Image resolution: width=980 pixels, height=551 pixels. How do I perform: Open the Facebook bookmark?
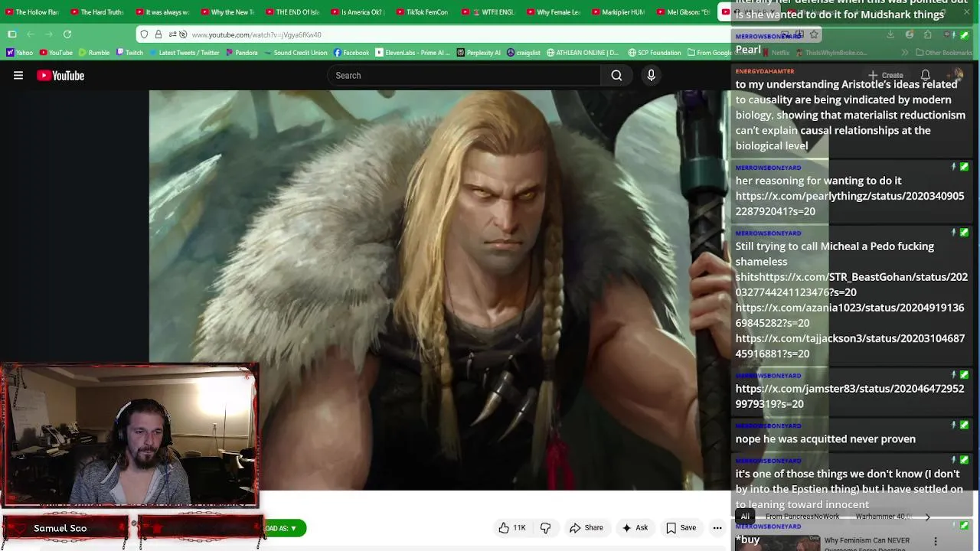coord(351,53)
